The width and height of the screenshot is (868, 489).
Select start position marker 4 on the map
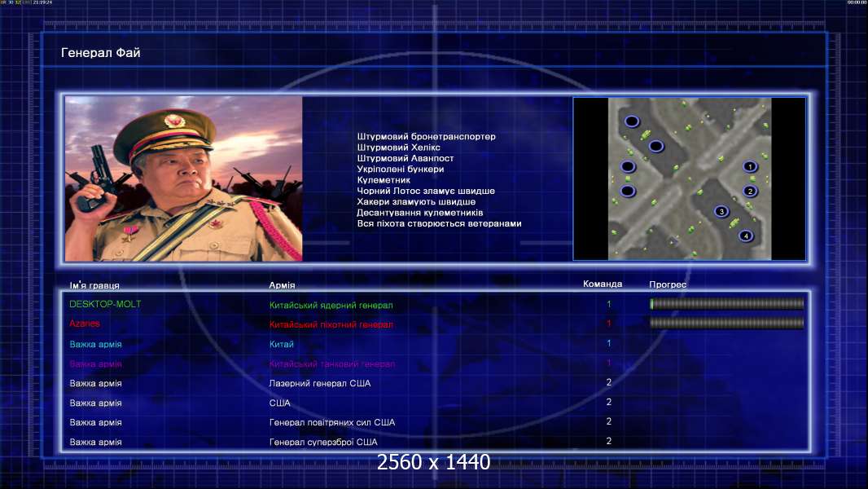point(746,236)
